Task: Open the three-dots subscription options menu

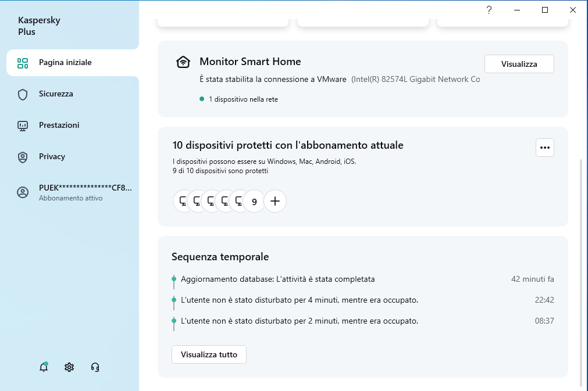Action: tap(545, 148)
